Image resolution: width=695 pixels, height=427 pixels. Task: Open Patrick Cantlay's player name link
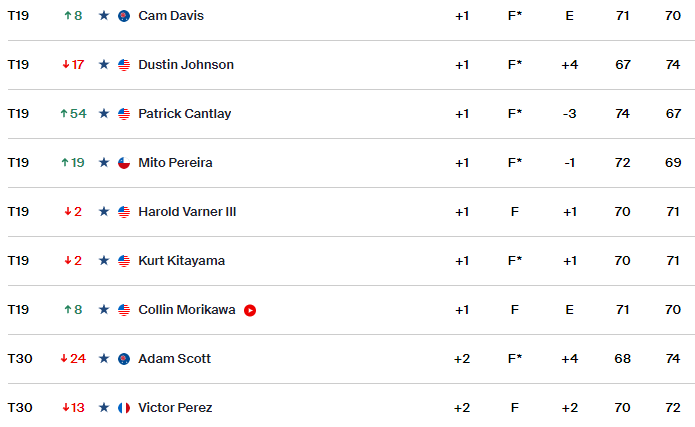[184, 114]
